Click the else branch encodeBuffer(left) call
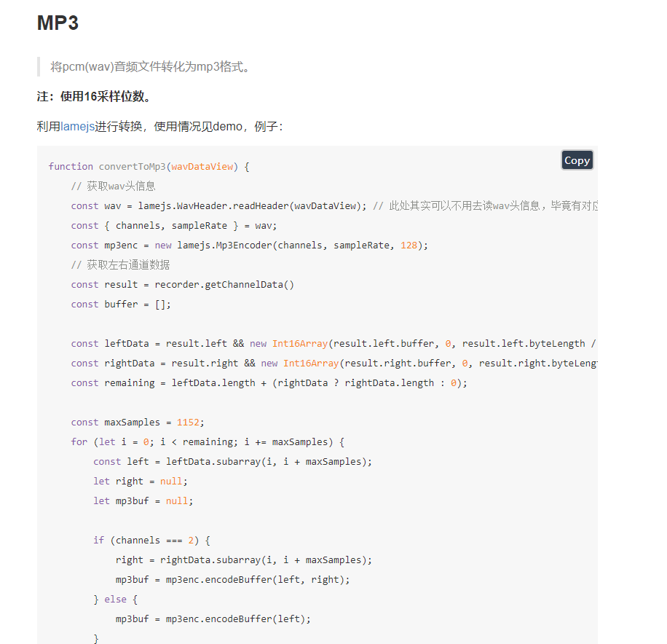Screen dimensions: 667x644 pyautogui.click(x=211, y=619)
